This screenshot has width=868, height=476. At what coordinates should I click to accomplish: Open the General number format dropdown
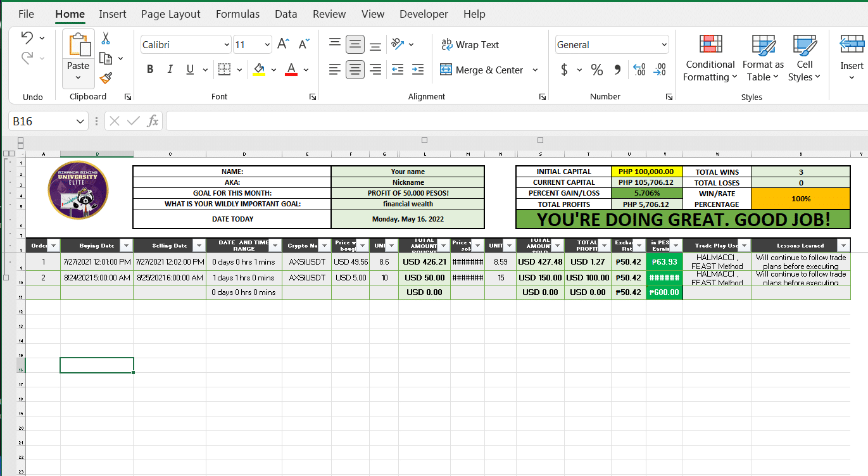pyautogui.click(x=664, y=45)
